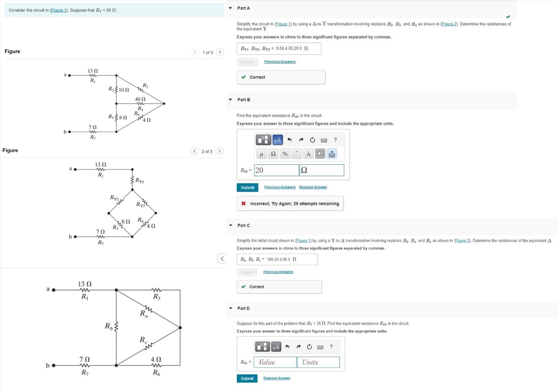Viewport: 558px width, 392px height.
Task: Click the keyboard shortcuts icon in Part D toolbar
Action: click(320, 347)
